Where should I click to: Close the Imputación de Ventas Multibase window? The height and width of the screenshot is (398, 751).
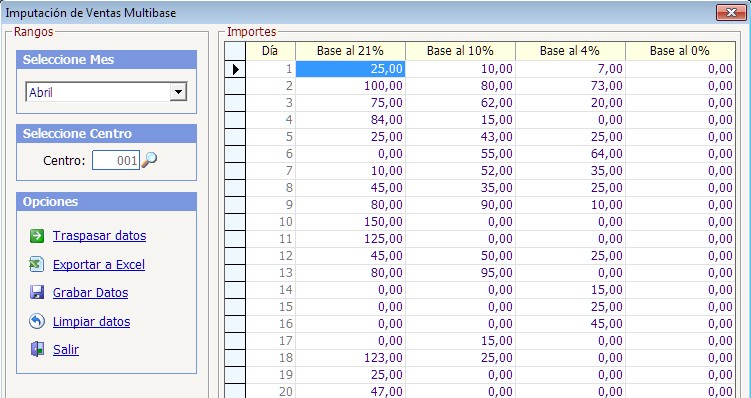point(731,12)
